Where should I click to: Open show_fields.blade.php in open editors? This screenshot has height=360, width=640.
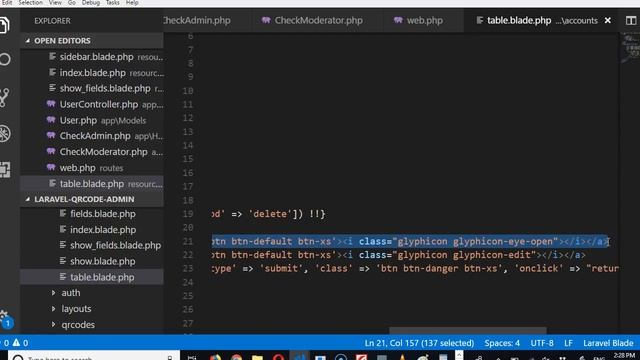point(92,88)
